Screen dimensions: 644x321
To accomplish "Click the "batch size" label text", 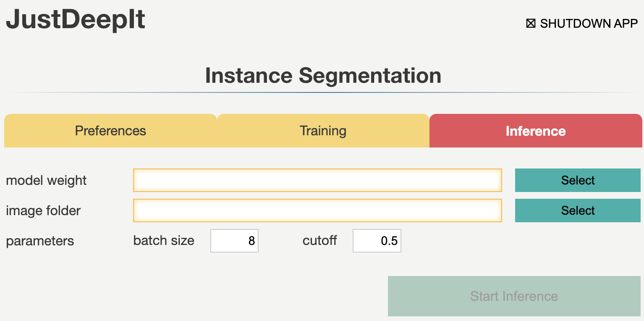I will pos(164,241).
